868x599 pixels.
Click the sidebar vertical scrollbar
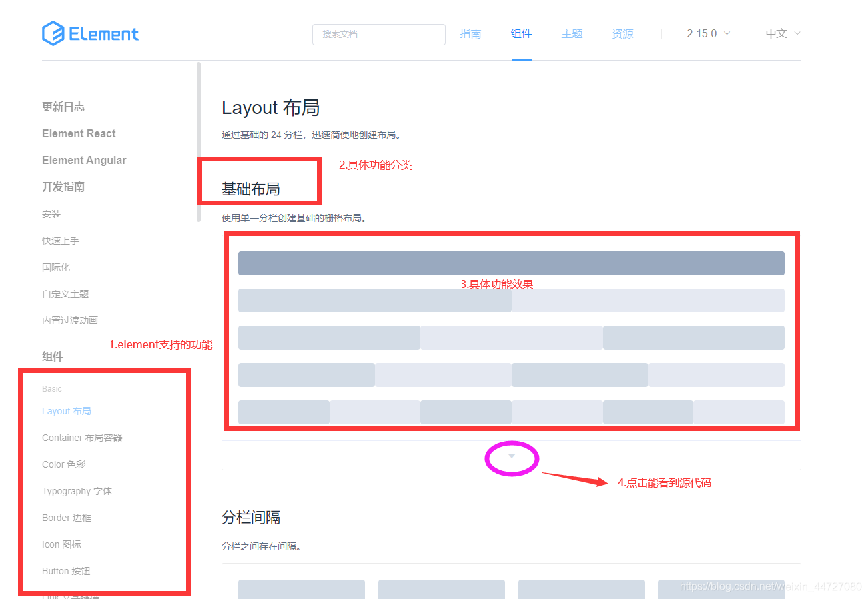click(199, 142)
